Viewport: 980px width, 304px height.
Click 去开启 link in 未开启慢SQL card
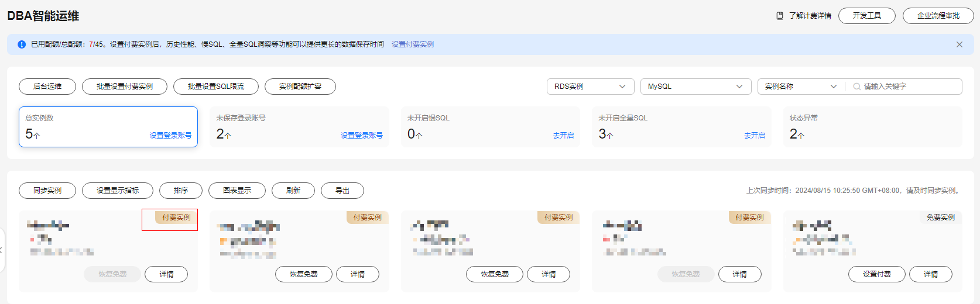[x=563, y=136]
